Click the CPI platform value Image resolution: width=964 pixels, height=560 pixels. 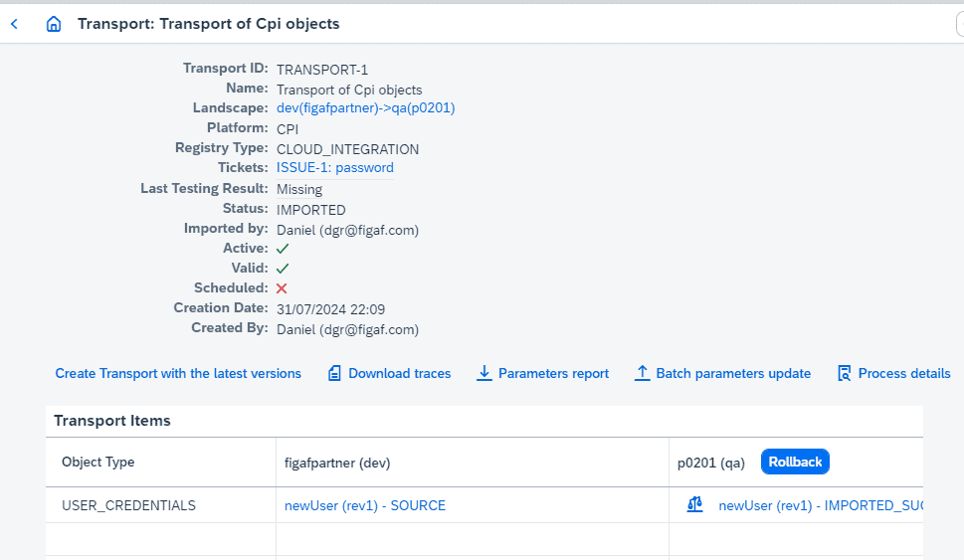tap(288, 129)
